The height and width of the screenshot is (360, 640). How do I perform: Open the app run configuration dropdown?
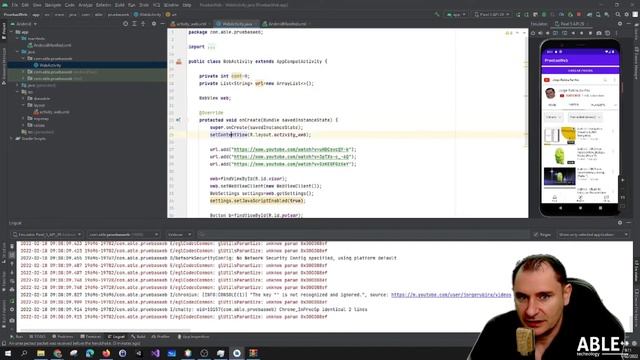(457, 14)
